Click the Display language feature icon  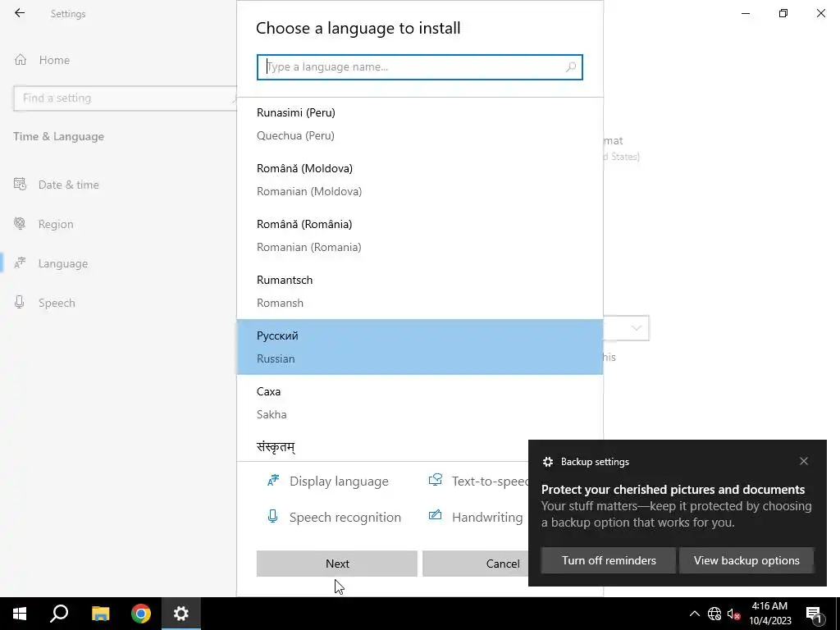[x=273, y=481]
